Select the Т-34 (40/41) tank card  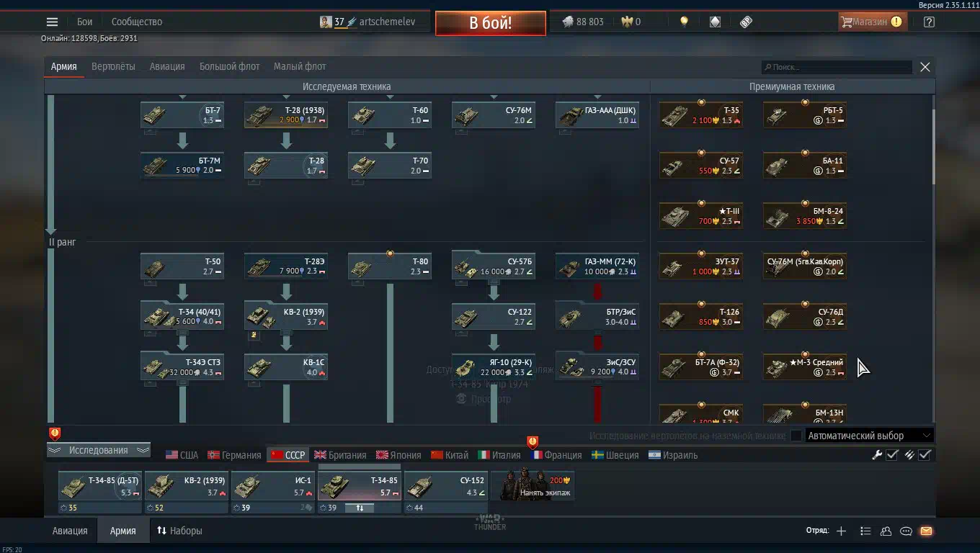pyautogui.click(x=182, y=316)
